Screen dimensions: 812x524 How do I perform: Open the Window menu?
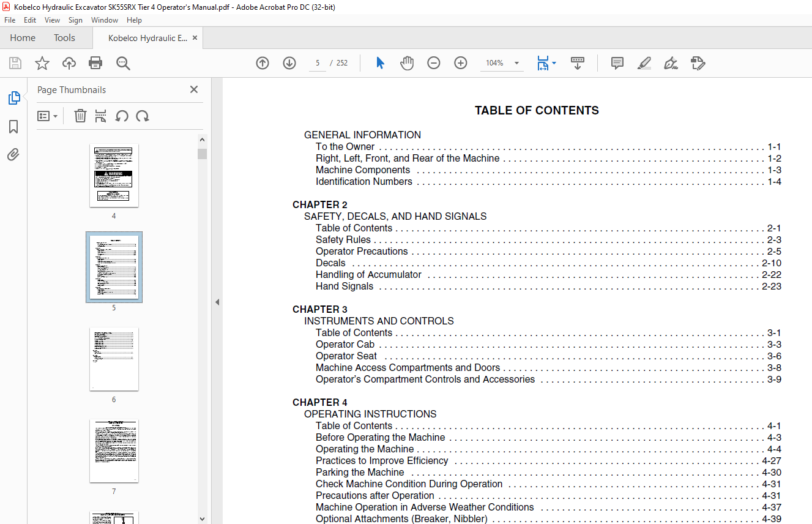point(105,20)
